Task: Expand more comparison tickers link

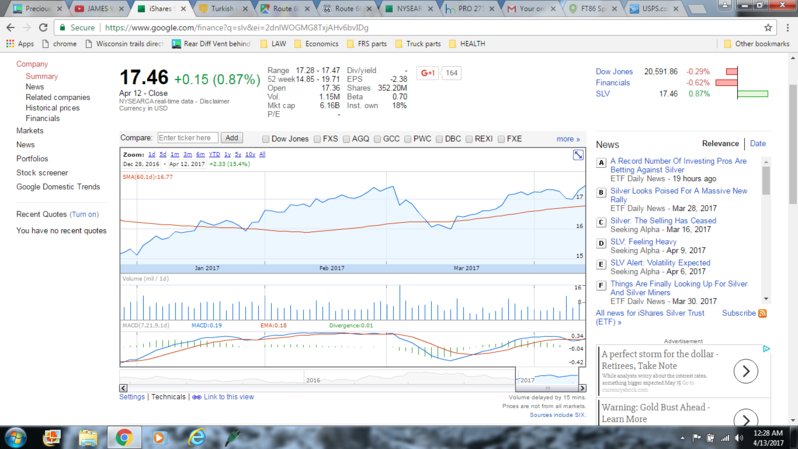Action: [x=567, y=139]
